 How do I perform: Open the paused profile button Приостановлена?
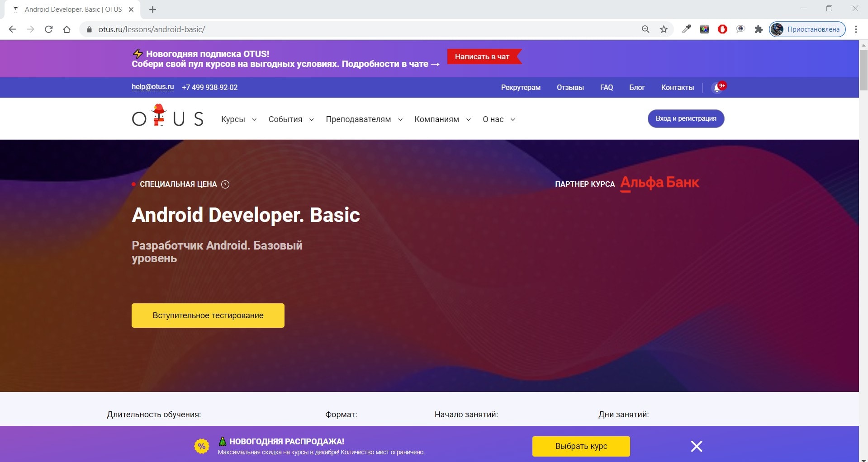[x=807, y=29]
